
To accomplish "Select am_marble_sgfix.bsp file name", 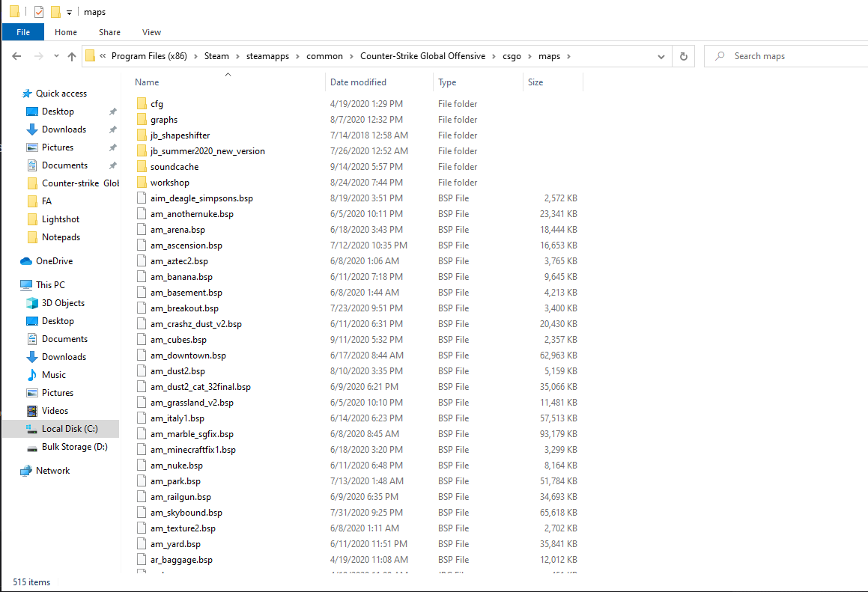I will (192, 434).
